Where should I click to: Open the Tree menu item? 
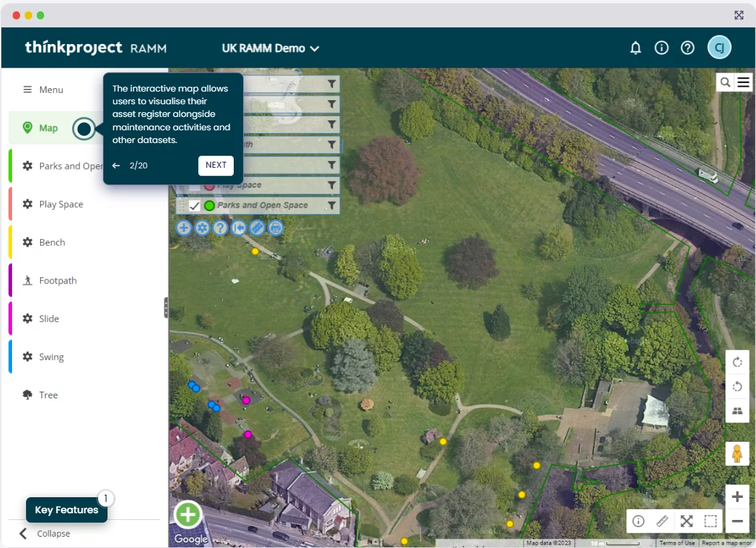click(48, 395)
